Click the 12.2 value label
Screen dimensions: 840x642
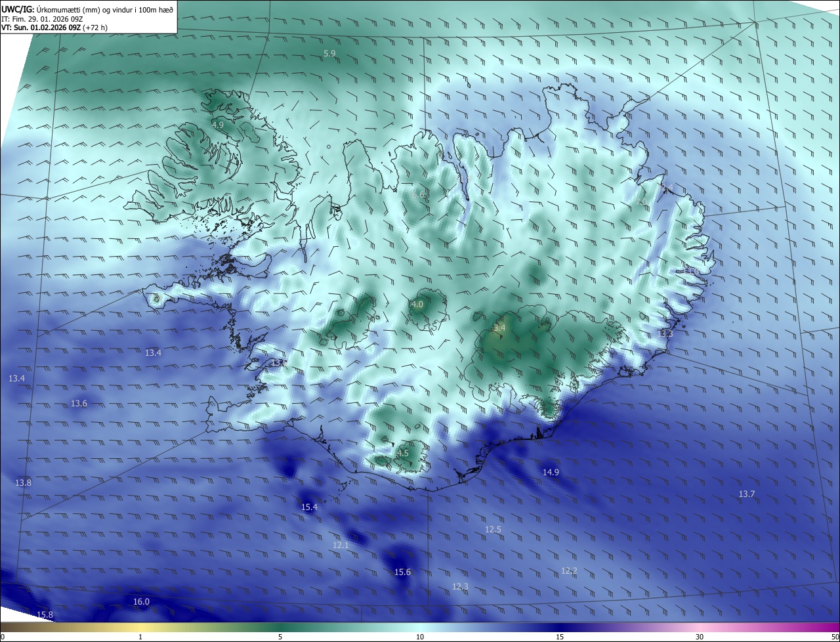tap(569, 571)
